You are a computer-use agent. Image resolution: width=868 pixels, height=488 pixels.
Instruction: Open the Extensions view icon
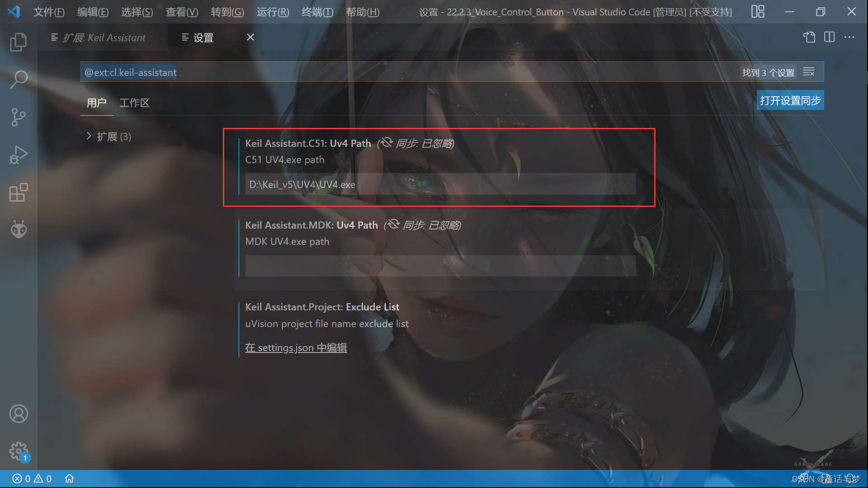click(19, 192)
